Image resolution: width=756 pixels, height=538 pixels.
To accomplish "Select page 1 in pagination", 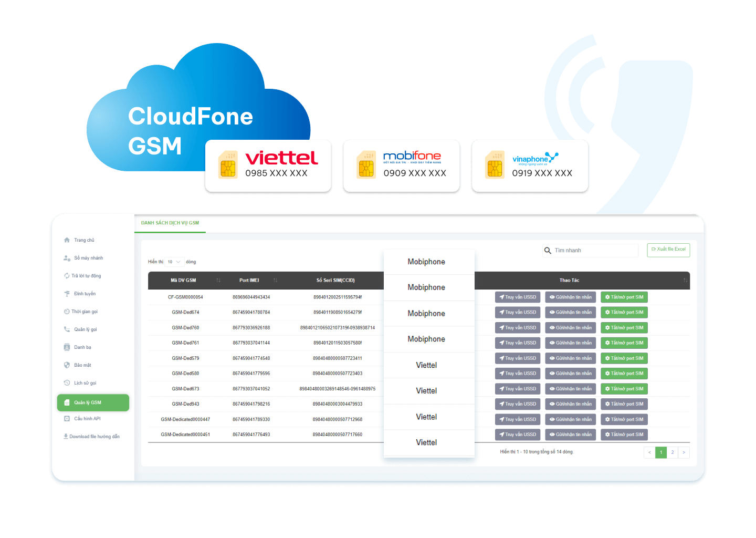I will pos(661,452).
